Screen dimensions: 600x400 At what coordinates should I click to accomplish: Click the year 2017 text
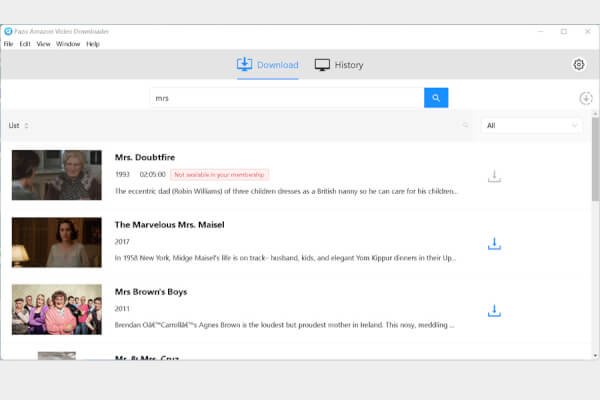tap(122, 242)
